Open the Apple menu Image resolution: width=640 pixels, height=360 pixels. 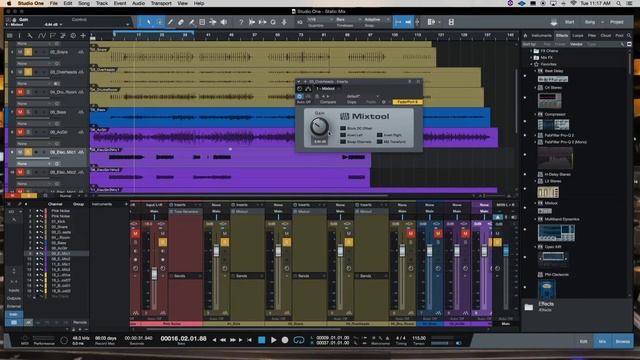(x=9, y=3)
